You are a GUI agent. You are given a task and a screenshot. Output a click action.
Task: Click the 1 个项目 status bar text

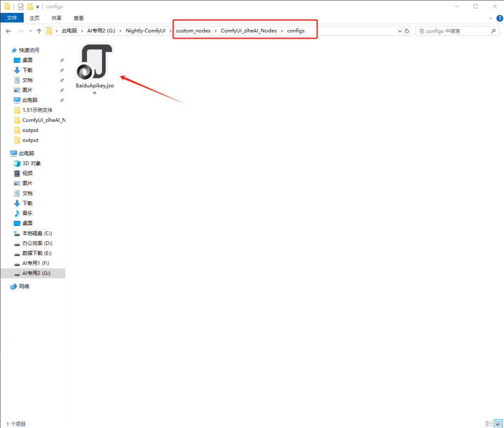pos(16,424)
